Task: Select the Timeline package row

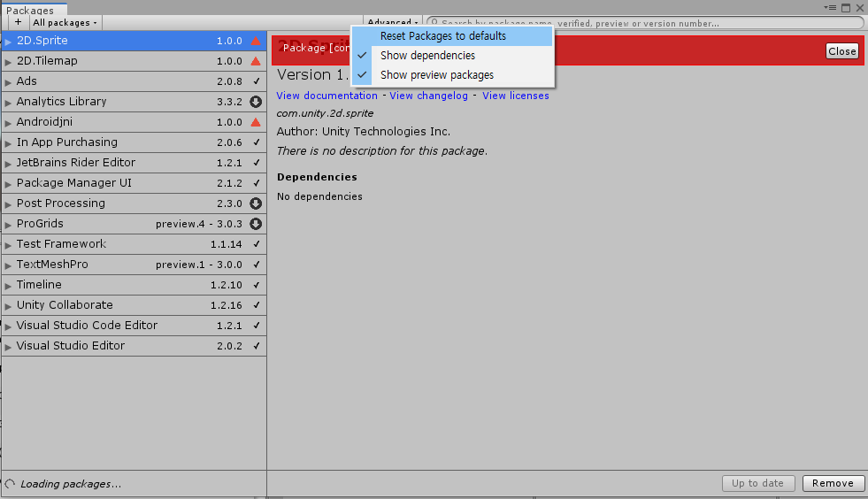Action: click(x=134, y=285)
